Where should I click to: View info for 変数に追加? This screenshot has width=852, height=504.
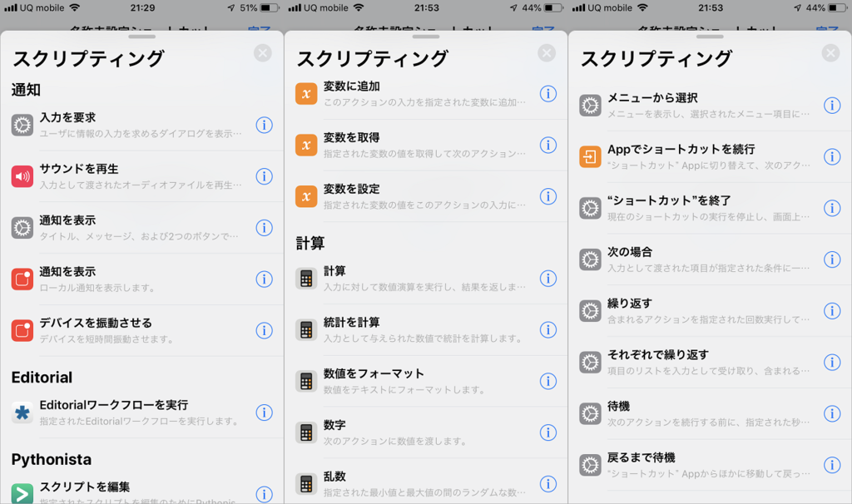548,93
